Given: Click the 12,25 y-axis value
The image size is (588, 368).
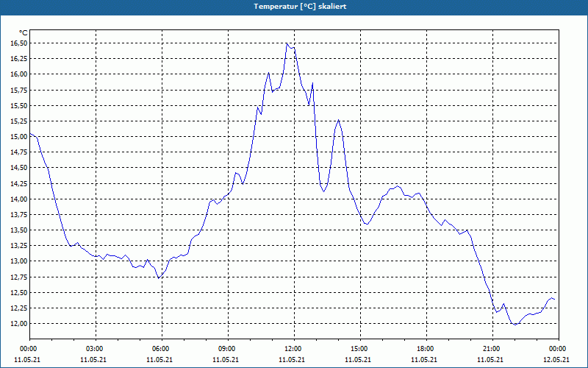Looking at the screenshot, I should point(19,308).
